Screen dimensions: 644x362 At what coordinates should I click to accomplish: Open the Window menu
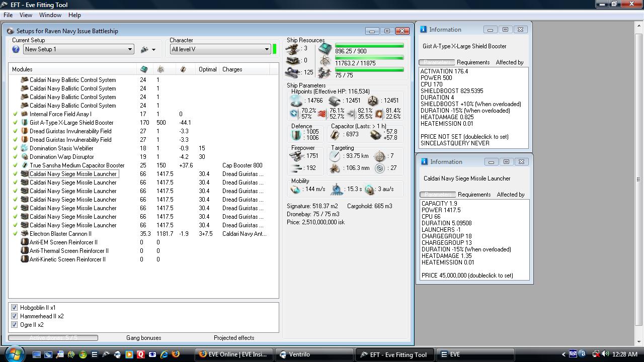click(x=50, y=15)
